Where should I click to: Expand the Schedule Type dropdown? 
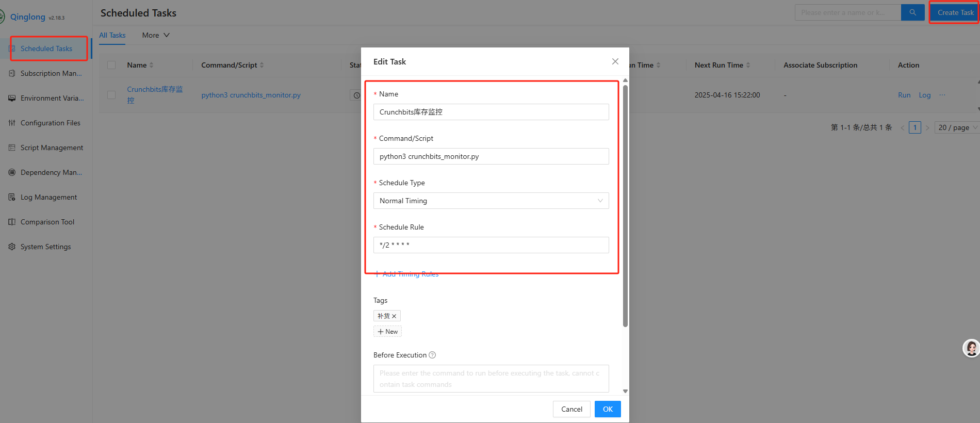[491, 201]
